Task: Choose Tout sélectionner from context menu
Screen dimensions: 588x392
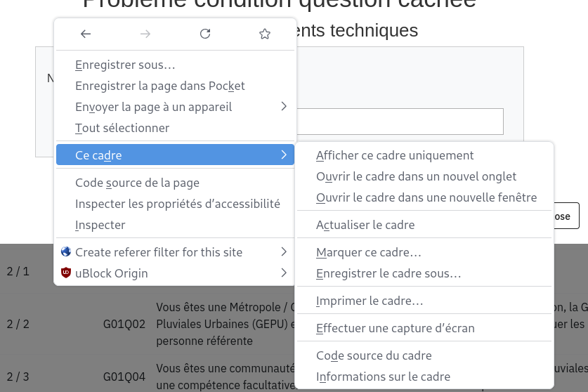Action: (122, 128)
